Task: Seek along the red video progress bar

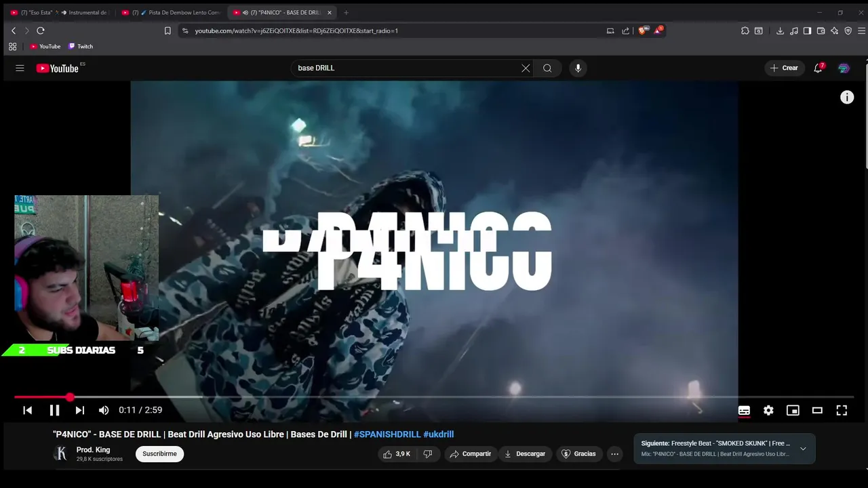Action: point(434,396)
